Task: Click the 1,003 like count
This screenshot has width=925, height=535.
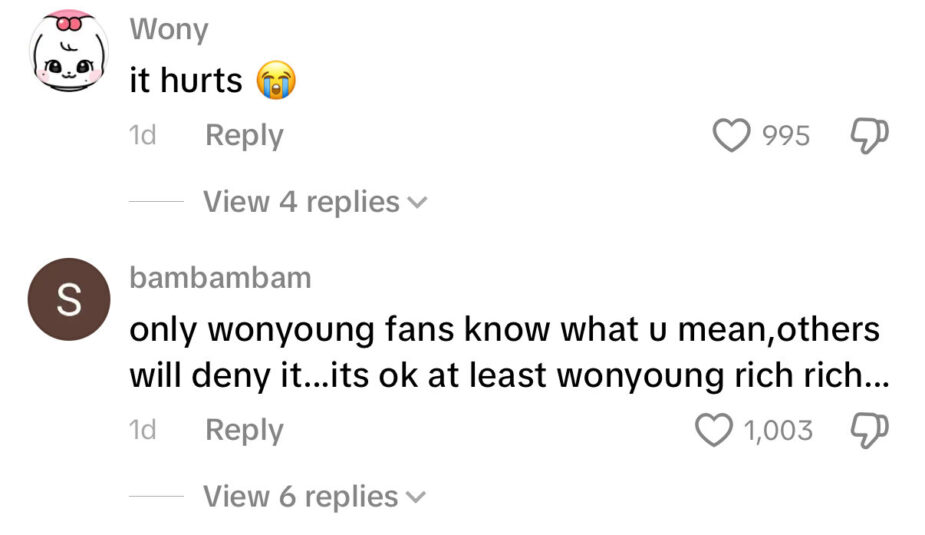Action: click(x=778, y=430)
